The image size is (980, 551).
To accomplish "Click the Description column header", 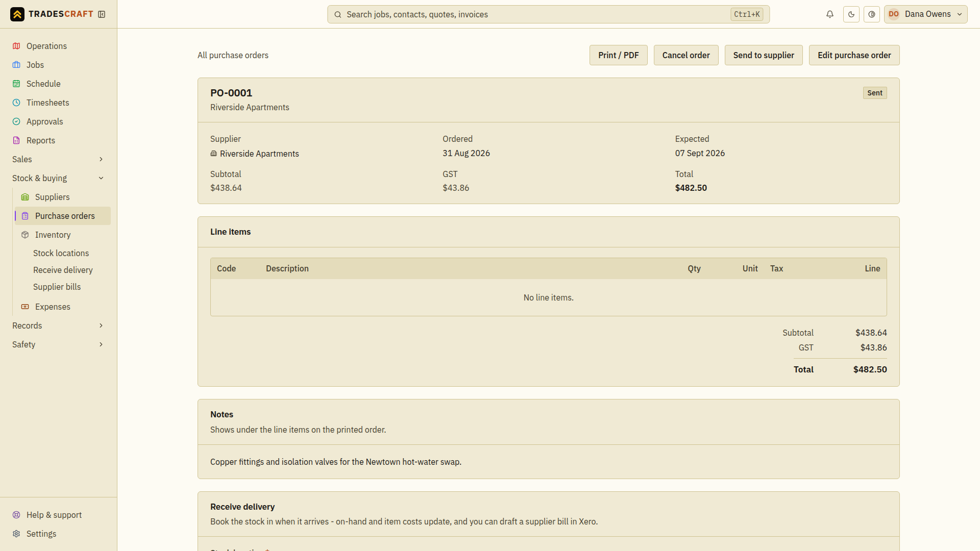I will pyautogui.click(x=287, y=268).
